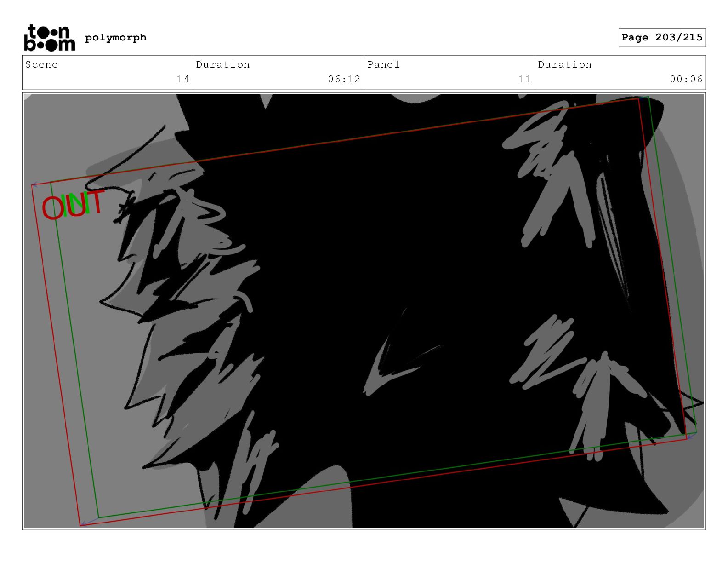The height and width of the screenshot is (563, 728).
Task: Click the storyboard panel artwork thumbnail
Action: tap(364, 311)
